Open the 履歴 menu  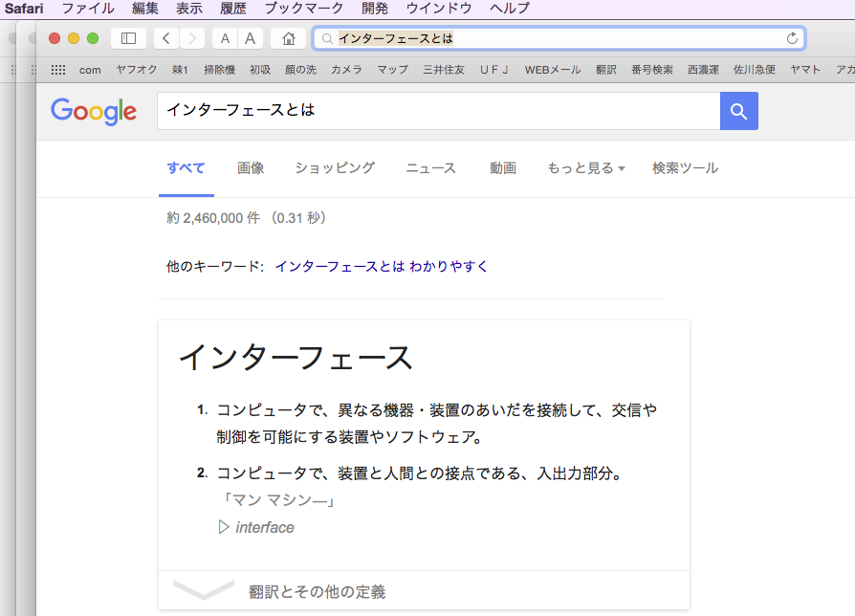pos(233,9)
